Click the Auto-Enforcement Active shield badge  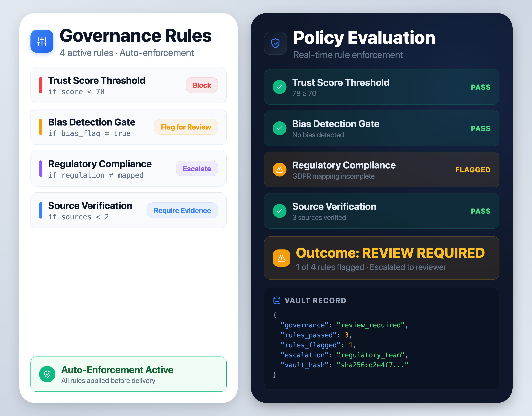[47, 374]
